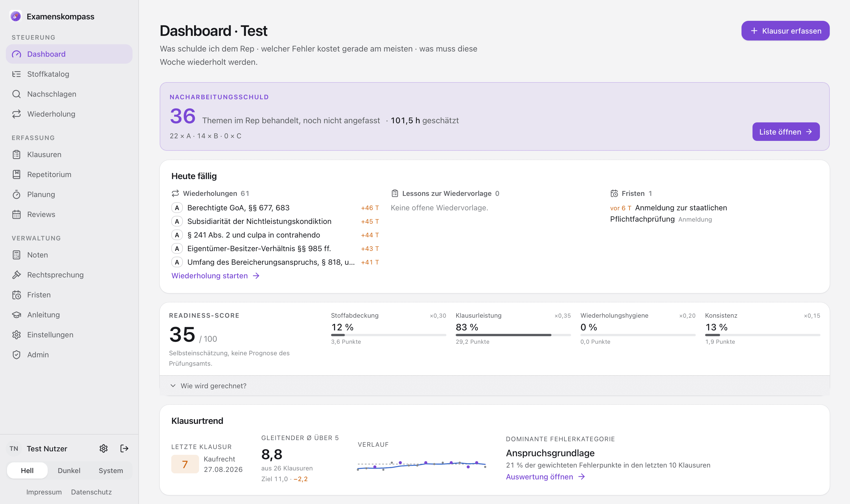Open the Noten menu entry
Screen dimensions: 850x504
tap(69, 255)
